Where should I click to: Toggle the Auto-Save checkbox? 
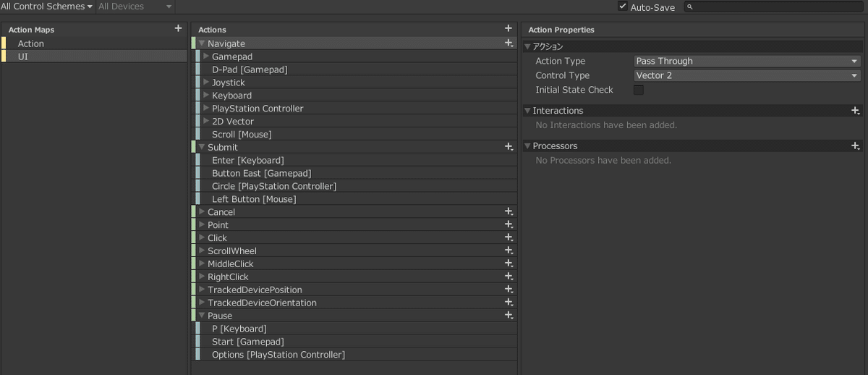[x=623, y=7]
